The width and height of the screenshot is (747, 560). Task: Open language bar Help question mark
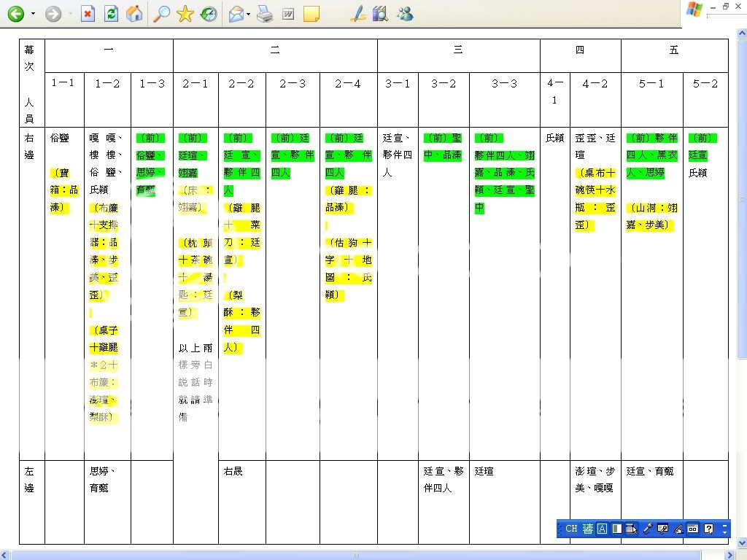(708, 529)
